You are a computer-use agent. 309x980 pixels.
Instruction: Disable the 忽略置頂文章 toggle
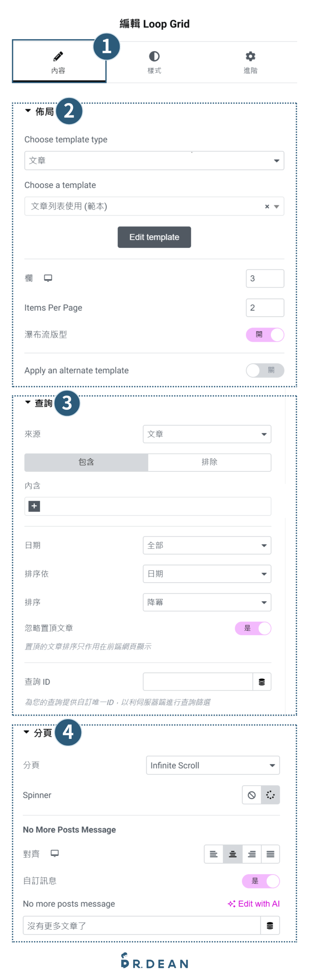click(253, 628)
